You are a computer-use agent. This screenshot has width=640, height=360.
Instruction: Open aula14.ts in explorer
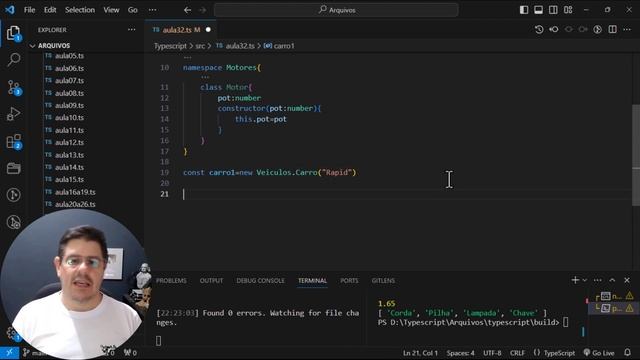tap(69, 167)
